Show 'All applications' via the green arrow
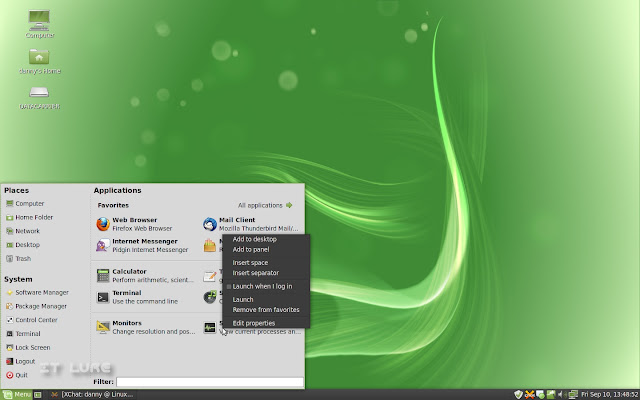The height and width of the screenshot is (400, 640). (289, 205)
